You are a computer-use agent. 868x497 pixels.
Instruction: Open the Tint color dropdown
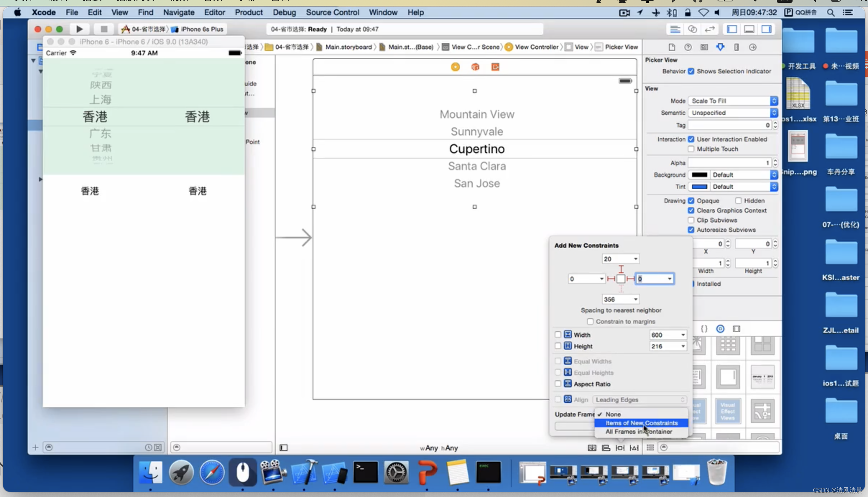[x=744, y=187]
